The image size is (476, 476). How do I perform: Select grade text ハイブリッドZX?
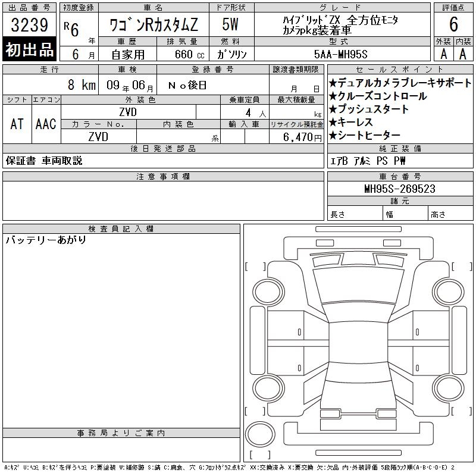[x=311, y=20]
